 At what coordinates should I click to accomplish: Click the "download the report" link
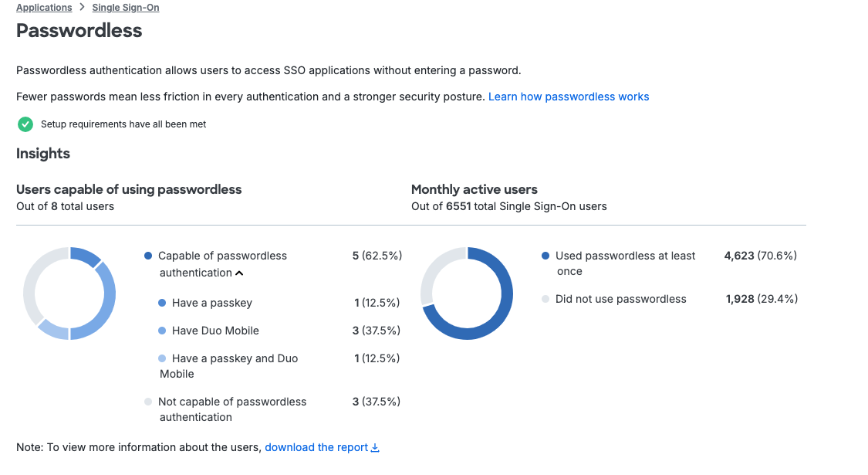pos(316,447)
